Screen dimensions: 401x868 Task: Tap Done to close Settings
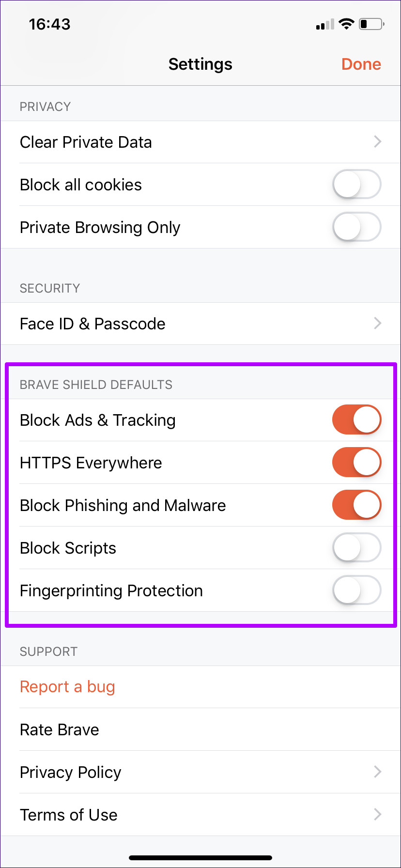(x=361, y=64)
